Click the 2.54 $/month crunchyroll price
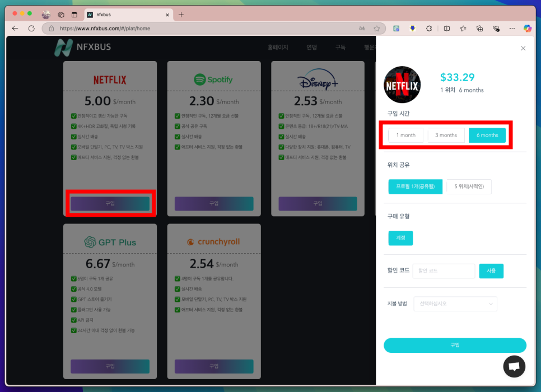 [214, 264]
